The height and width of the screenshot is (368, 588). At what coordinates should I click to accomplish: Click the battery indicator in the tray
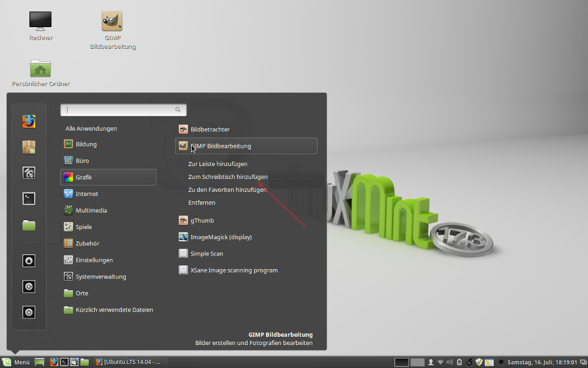coord(459,362)
